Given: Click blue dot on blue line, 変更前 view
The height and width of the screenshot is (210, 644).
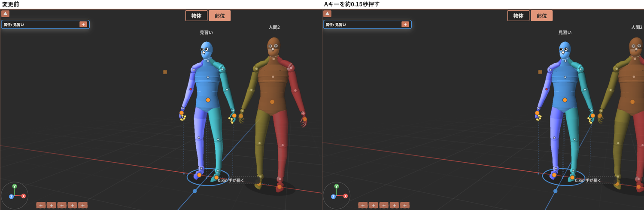Looking at the screenshot, I should click(x=194, y=191).
